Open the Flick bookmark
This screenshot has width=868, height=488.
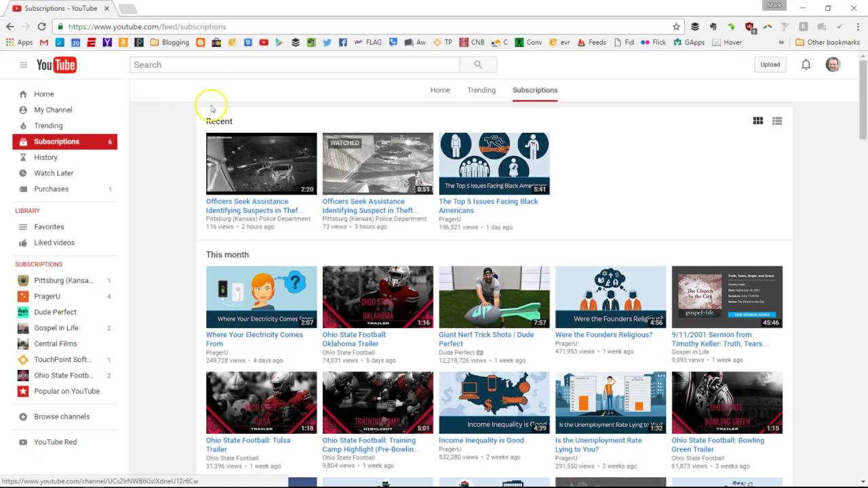point(654,42)
